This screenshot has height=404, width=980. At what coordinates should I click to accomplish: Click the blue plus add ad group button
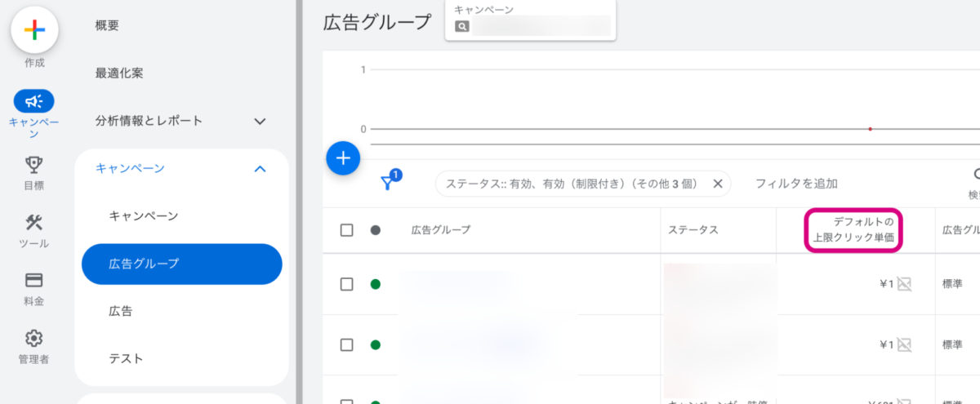coord(343,158)
